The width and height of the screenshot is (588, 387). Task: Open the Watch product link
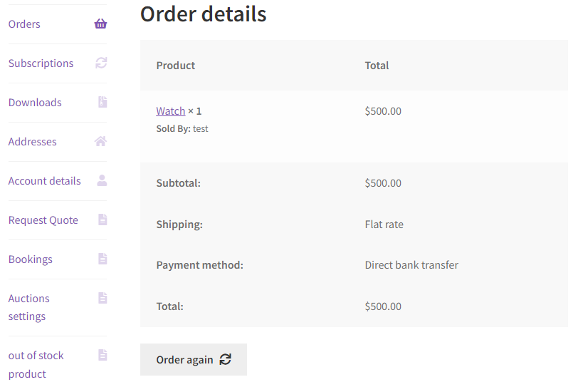tap(170, 111)
